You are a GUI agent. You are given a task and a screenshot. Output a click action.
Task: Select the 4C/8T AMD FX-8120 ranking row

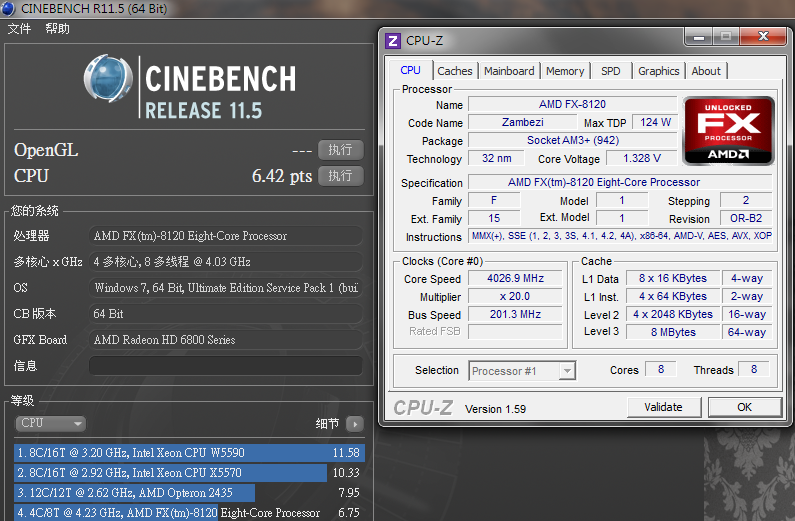pyautogui.click(x=189, y=512)
